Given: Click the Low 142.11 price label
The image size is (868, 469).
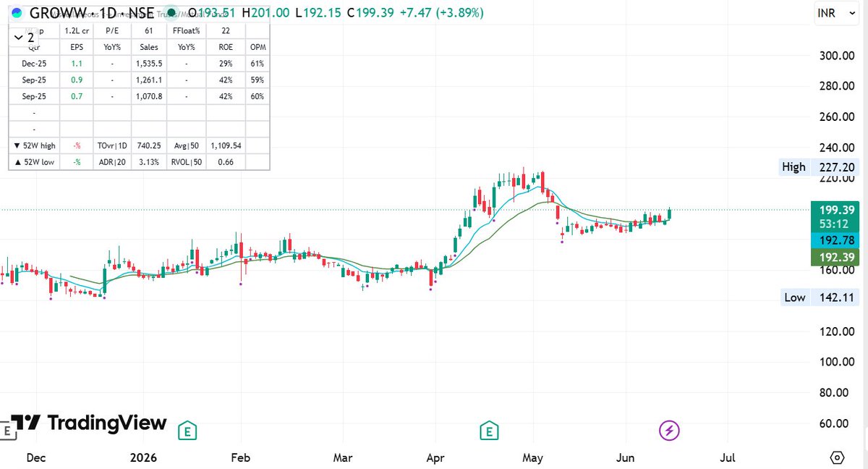Looking at the screenshot, I should (x=819, y=297).
